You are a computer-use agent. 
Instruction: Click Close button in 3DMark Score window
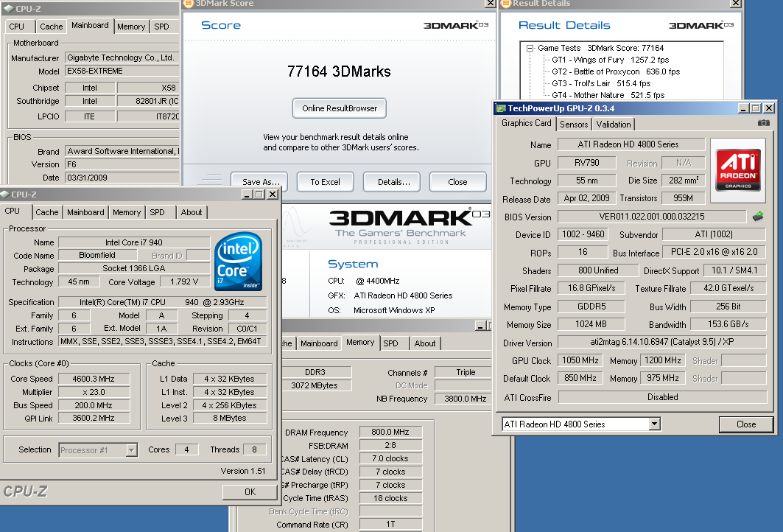pos(457,182)
